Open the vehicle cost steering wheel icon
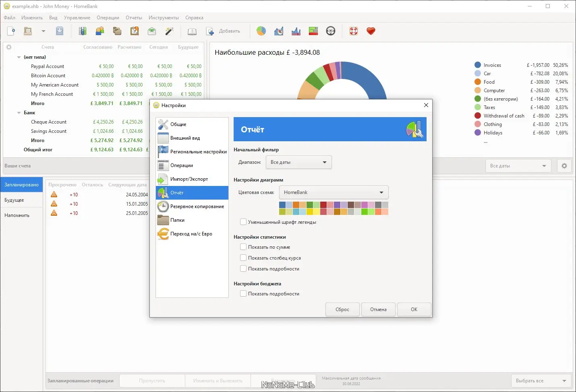Image resolution: width=576 pixels, height=392 pixels. [x=331, y=31]
